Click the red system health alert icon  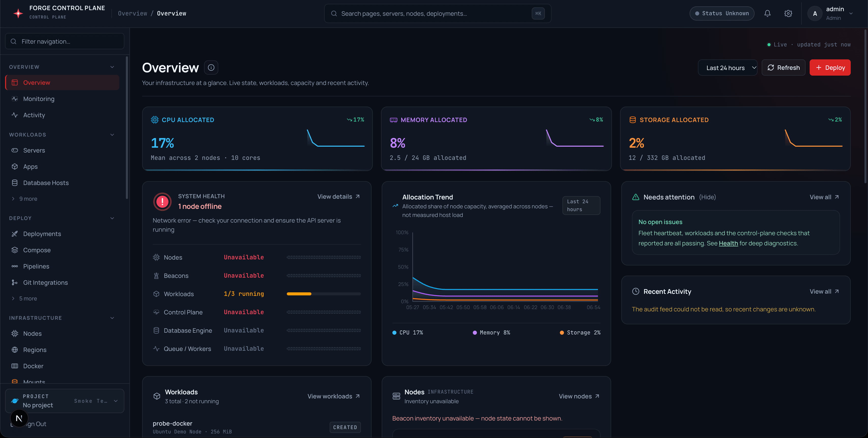point(162,201)
